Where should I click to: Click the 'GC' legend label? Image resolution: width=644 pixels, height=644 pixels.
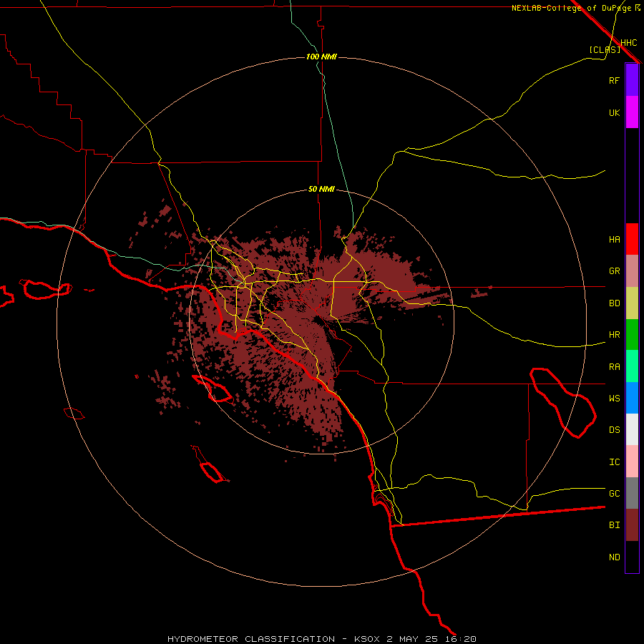tap(614, 494)
